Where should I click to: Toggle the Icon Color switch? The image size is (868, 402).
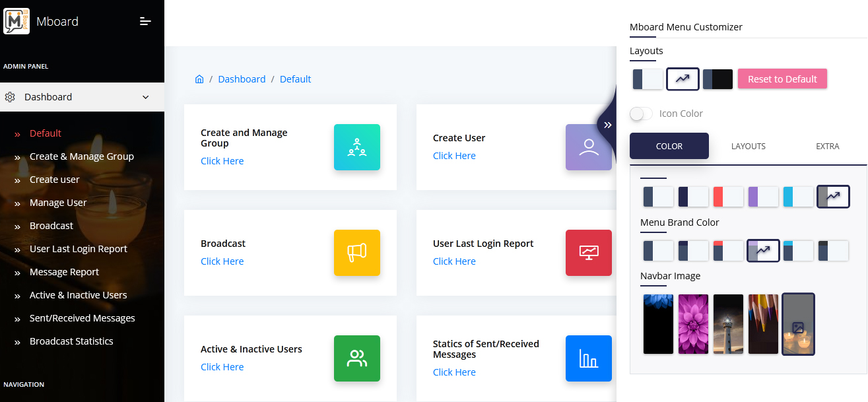(641, 114)
